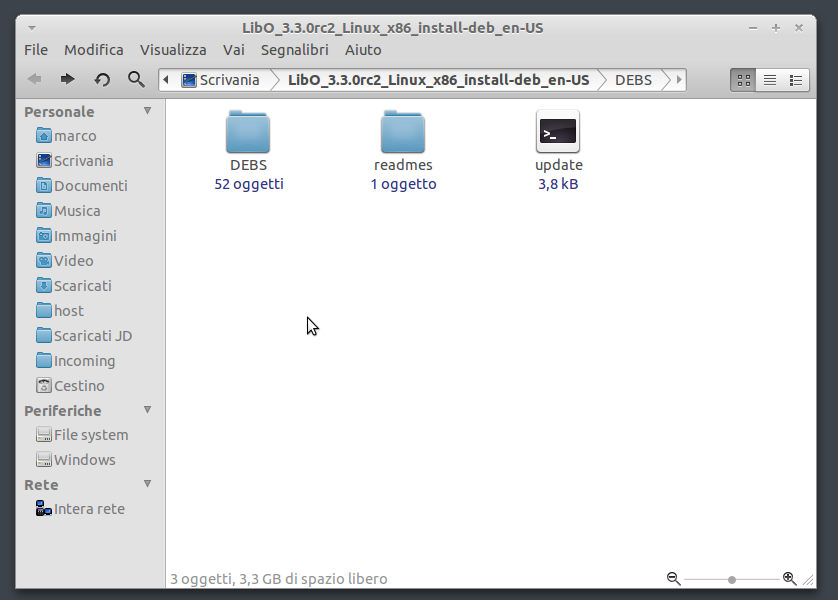This screenshot has height=600, width=838.
Task: Grab the window resize grip corner
Action: pyautogui.click(x=808, y=580)
